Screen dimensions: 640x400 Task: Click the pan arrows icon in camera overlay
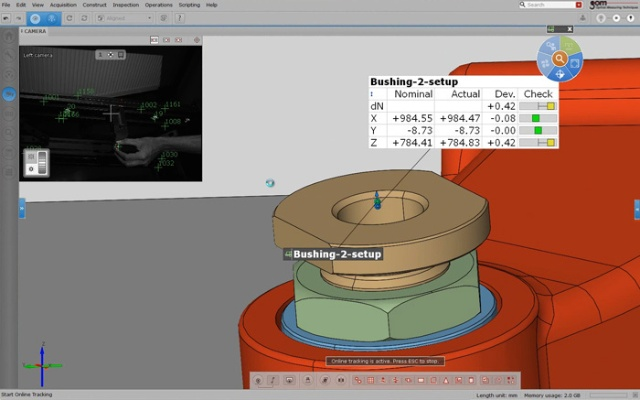(x=110, y=54)
